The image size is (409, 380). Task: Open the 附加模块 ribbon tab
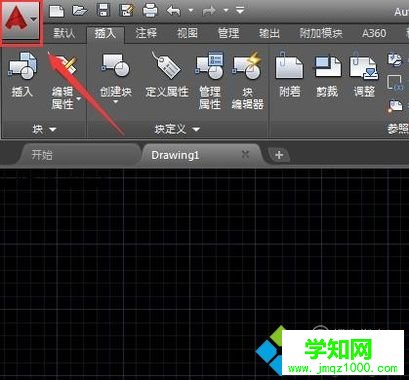(321, 33)
